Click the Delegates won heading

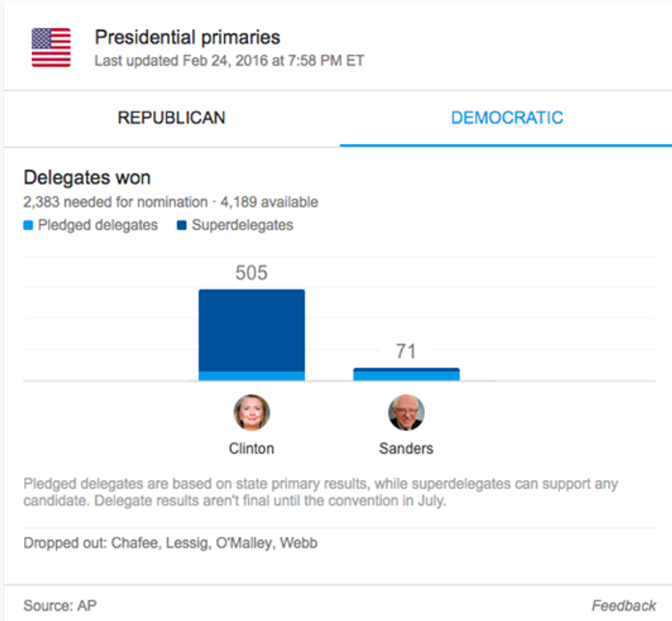[x=87, y=178]
